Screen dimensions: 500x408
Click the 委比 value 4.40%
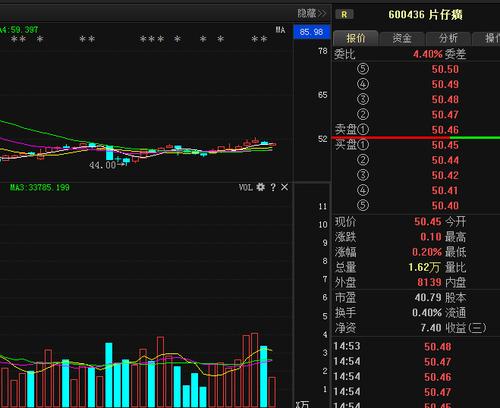pyautogui.click(x=428, y=54)
